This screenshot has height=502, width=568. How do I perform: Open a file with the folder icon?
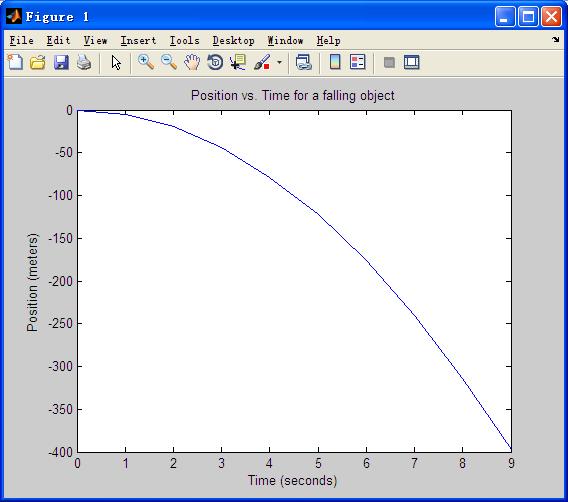click(x=38, y=62)
